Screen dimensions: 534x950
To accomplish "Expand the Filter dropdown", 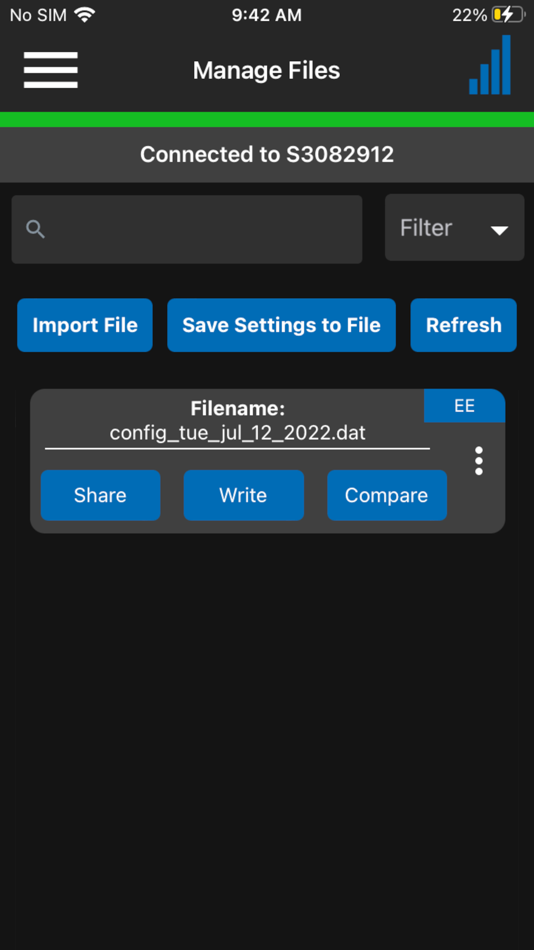I will point(454,228).
